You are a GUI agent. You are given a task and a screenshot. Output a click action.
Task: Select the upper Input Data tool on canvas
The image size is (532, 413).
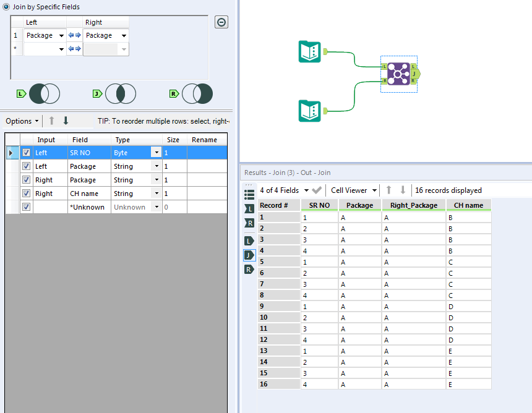309,51
